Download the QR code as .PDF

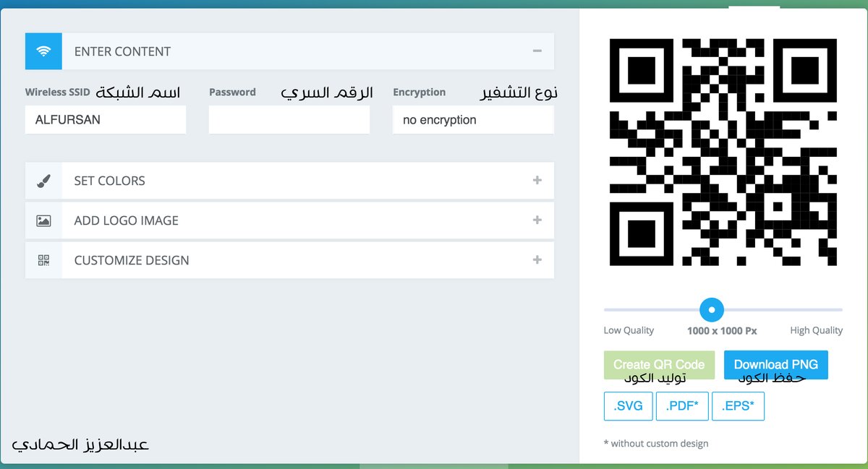(681, 406)
